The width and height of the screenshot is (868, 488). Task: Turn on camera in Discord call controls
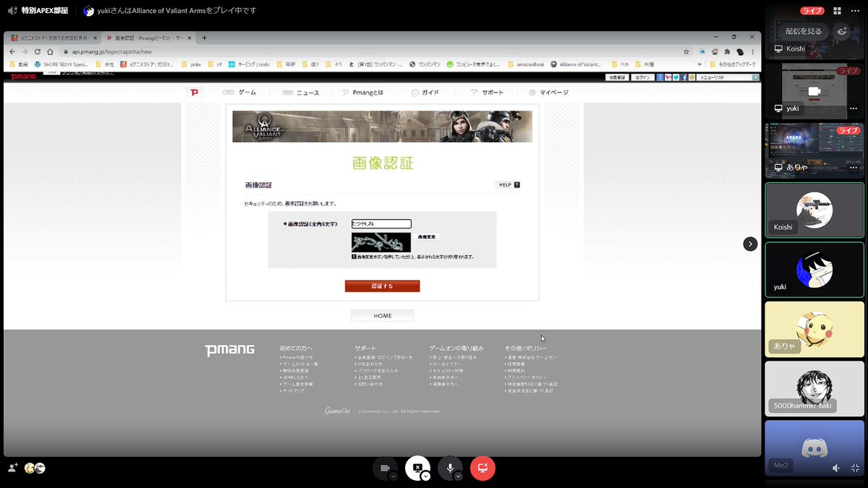tap(384, 468)
